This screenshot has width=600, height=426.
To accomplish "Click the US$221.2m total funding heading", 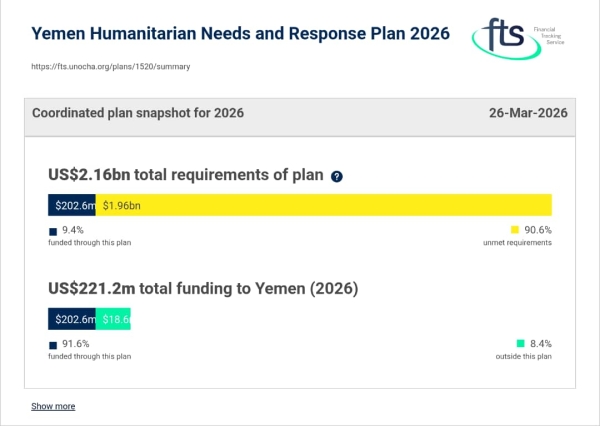I will (x=203, y=288).
